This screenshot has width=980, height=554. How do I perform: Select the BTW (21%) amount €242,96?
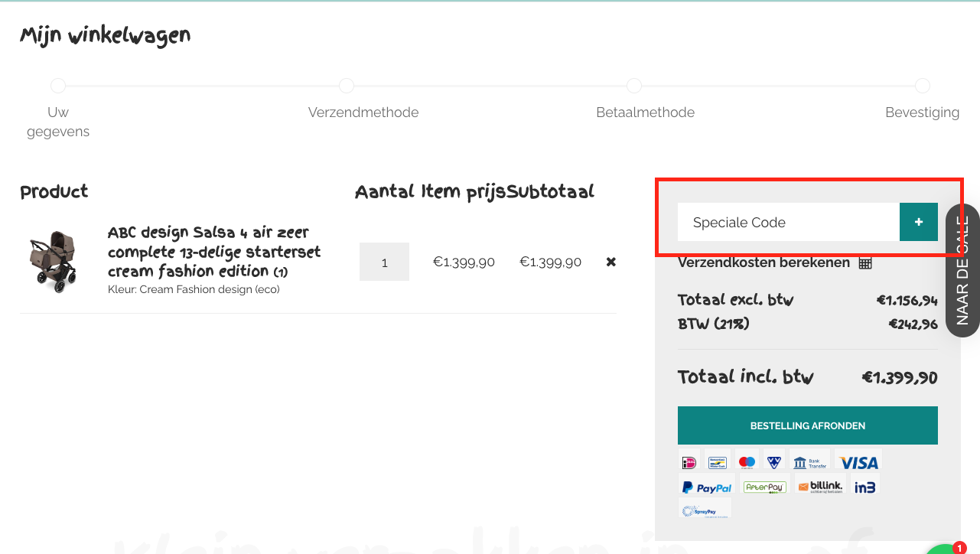[x=913, y=324]
